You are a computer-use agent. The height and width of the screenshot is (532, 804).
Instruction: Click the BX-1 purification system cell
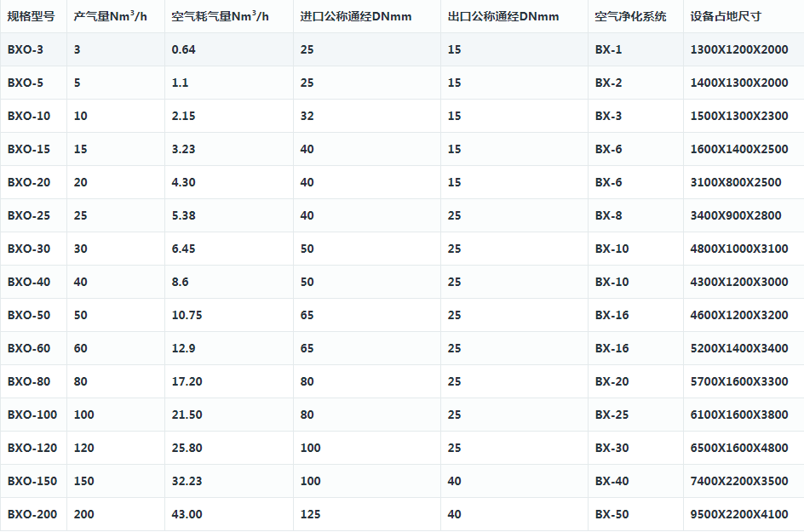pyautogui.click(x=608, y=49)
